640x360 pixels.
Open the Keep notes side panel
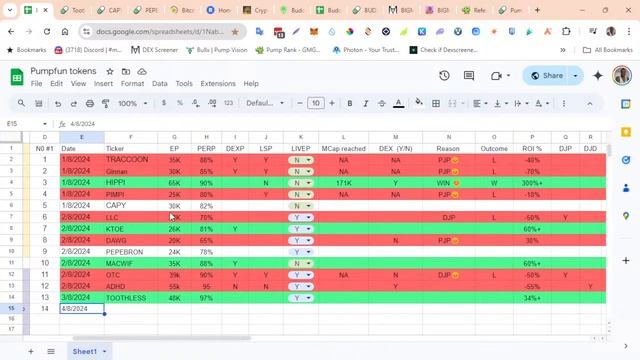pyautogui.click(x=626, y=132)
